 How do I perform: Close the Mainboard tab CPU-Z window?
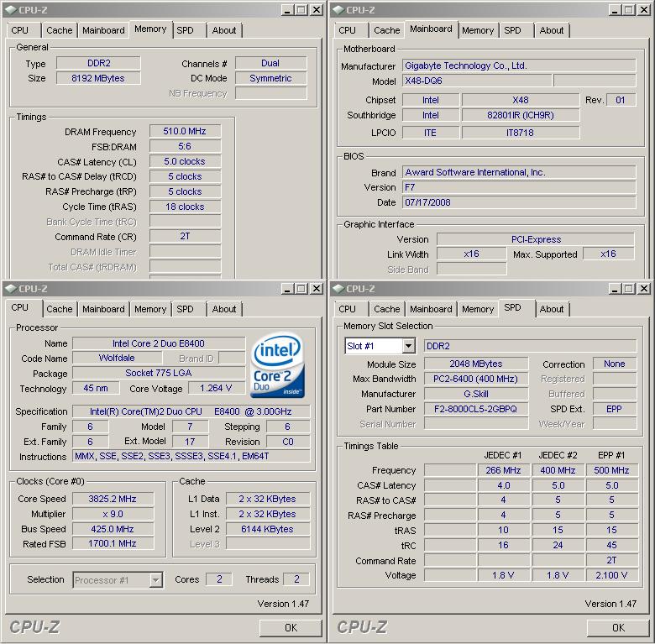[x=645, y=10]
